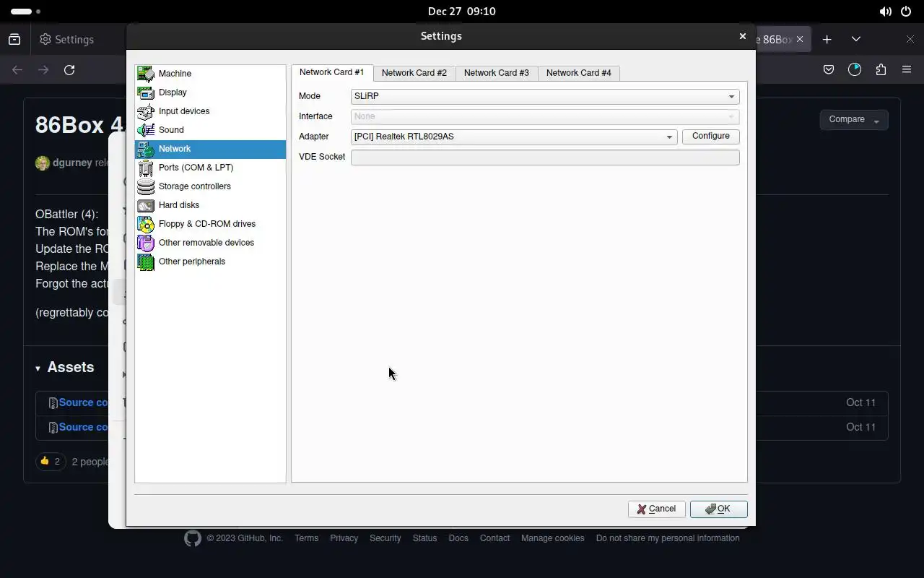Switch to Network Card #4 tab
The height and width of the screenshot is (578, 924).
point(579,73)
